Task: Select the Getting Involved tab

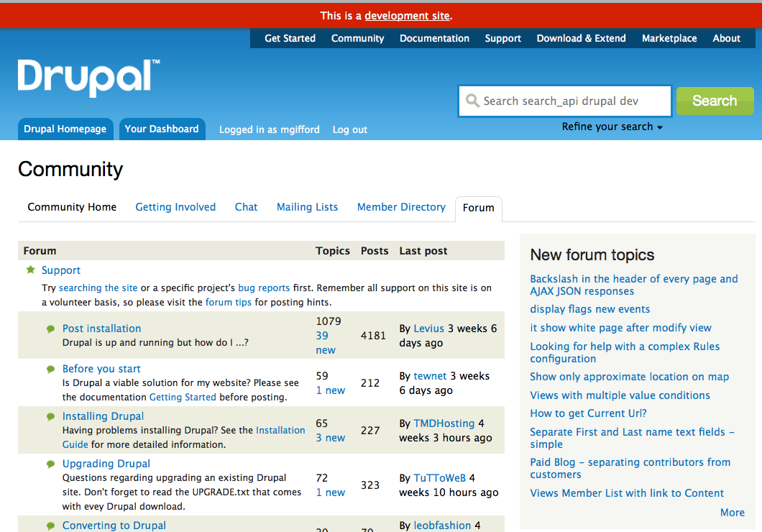Action: [175, 207]
